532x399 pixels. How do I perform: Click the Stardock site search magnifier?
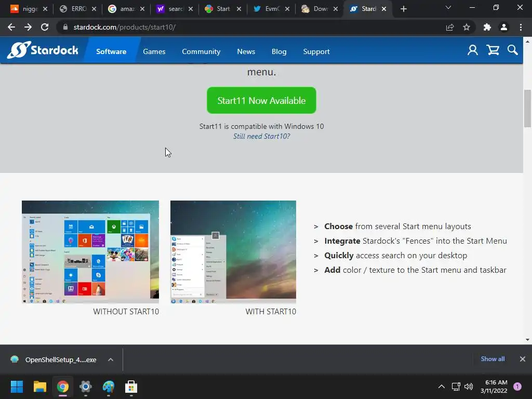(513, 50)
